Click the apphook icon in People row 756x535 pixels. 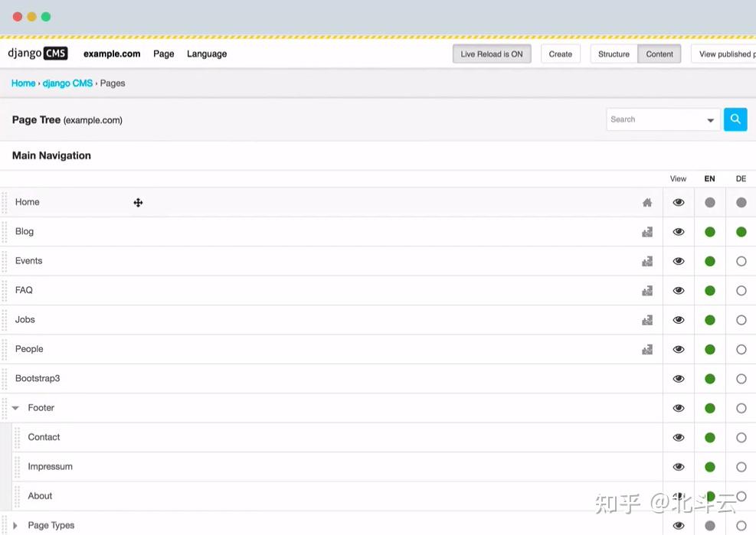[647, 350]
